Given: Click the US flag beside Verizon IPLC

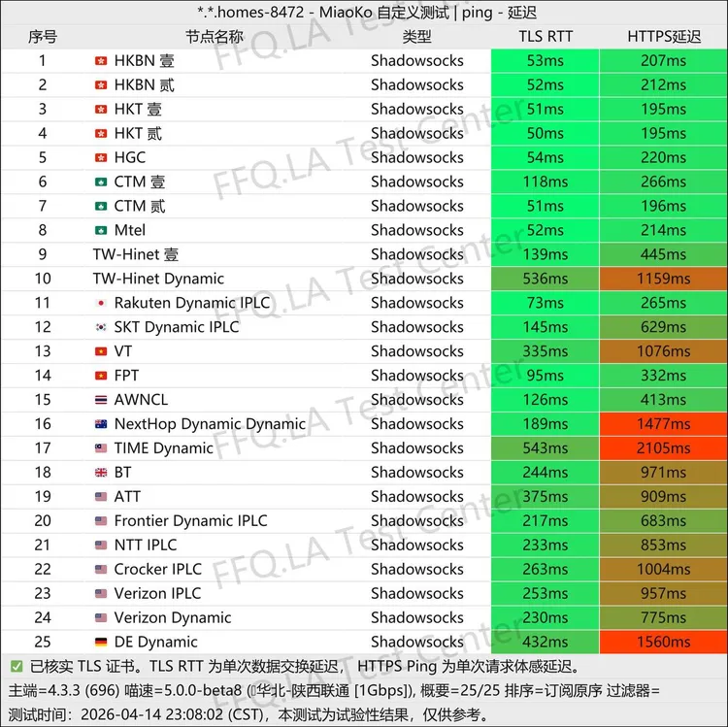Looking at the screenshot, I should (101, 593).
